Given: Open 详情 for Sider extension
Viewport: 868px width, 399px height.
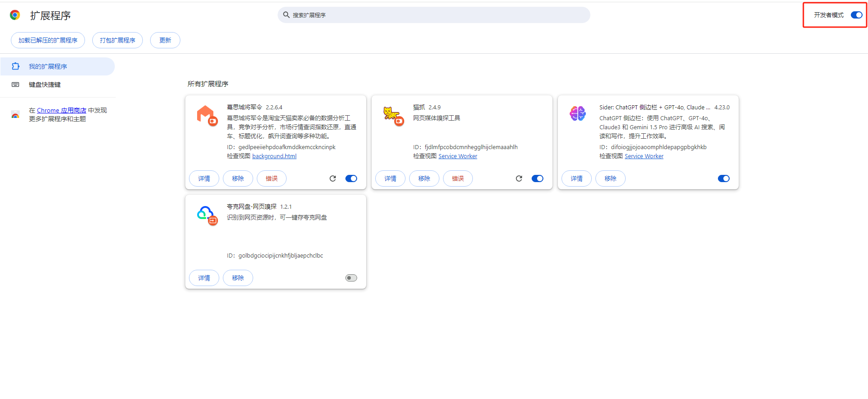Looking at the screenshot, I should point(576,178).
